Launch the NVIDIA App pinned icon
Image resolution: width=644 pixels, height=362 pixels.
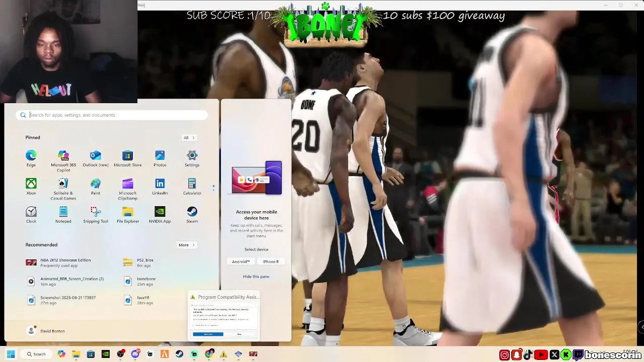160,215
